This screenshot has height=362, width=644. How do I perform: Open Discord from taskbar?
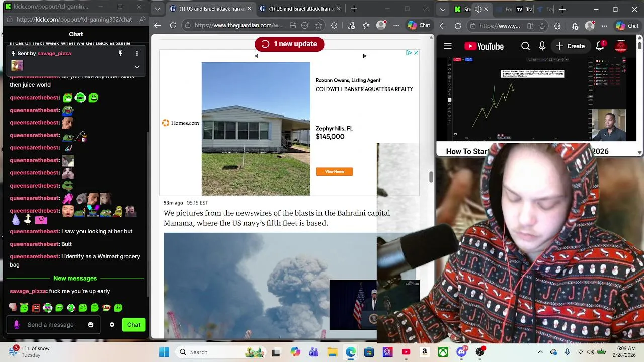pos(461,352)
